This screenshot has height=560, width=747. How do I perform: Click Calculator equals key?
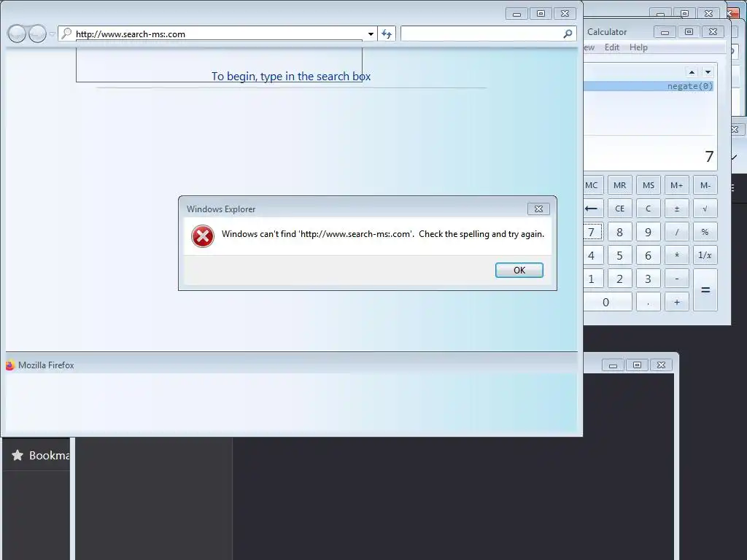tap(705, 290)
